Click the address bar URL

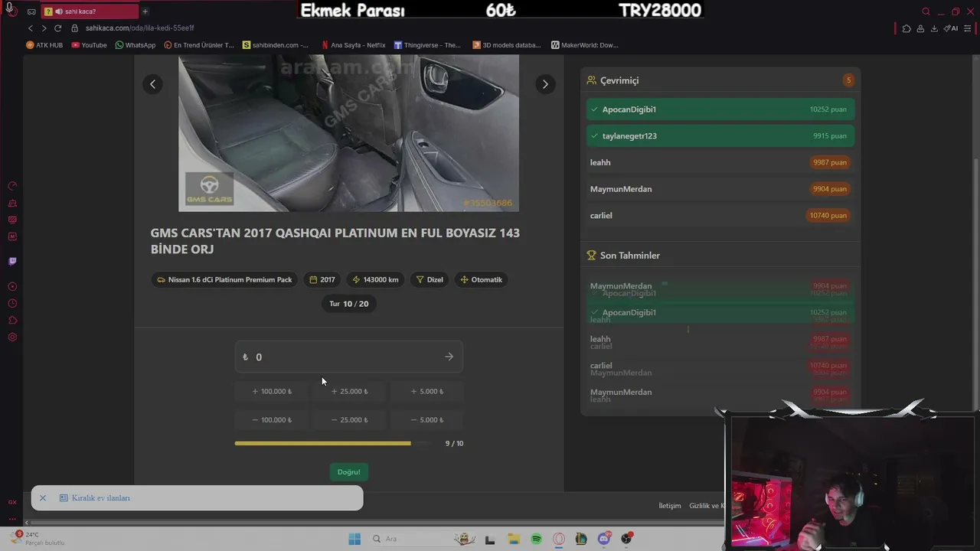140,28
